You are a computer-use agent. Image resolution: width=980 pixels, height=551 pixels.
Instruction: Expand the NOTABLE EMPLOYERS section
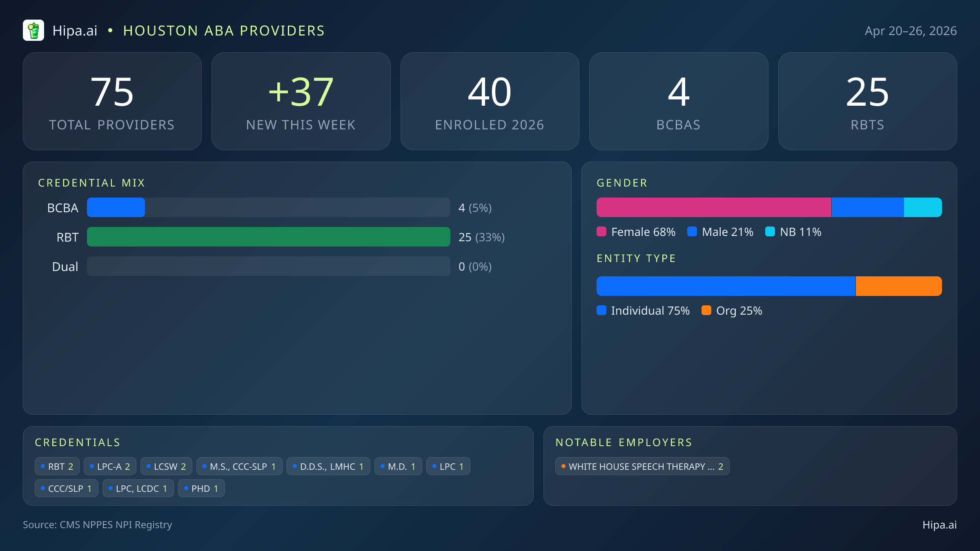pos(624,442)
